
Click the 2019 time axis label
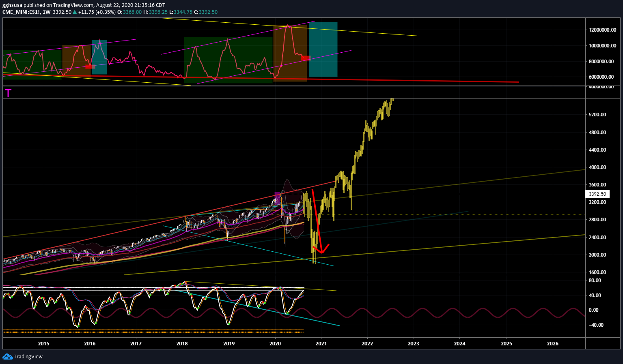coord(229,344)
